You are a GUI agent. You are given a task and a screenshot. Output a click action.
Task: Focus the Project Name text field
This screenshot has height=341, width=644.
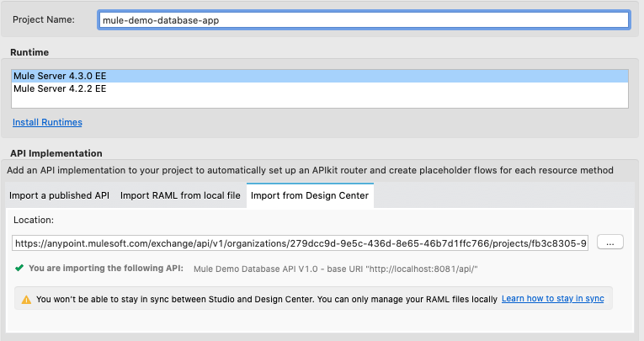pyautogui.click(x=364, y=19)
